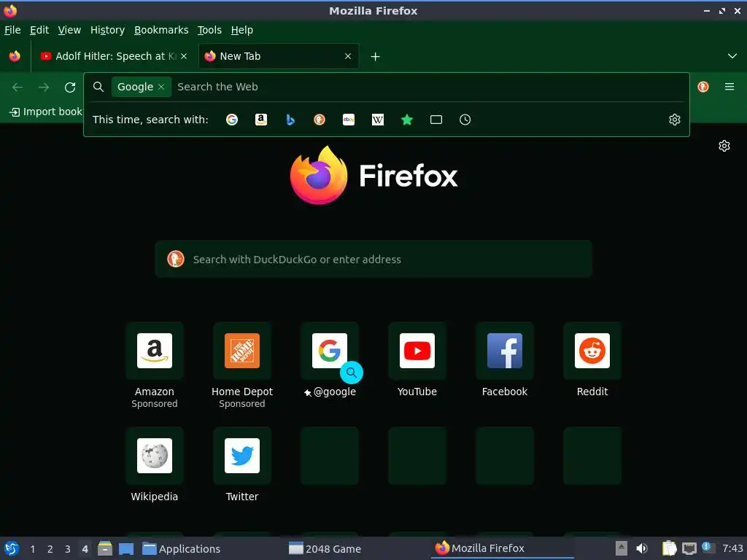Reload the current page

coord(70,87)
